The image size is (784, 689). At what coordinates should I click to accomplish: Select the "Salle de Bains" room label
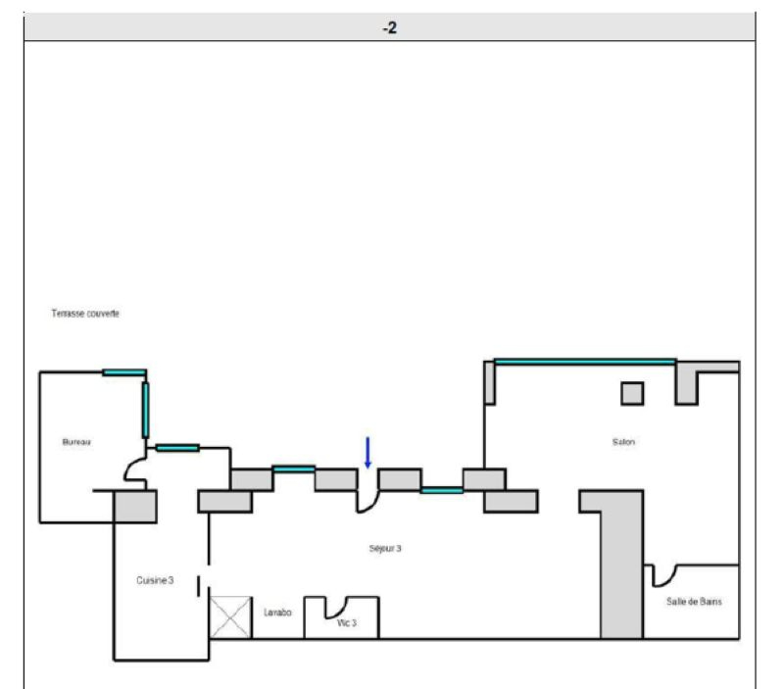tap(694, 602)
